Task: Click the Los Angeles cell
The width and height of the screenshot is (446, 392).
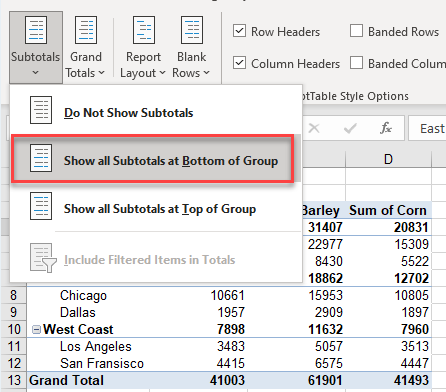Action: 96,346
